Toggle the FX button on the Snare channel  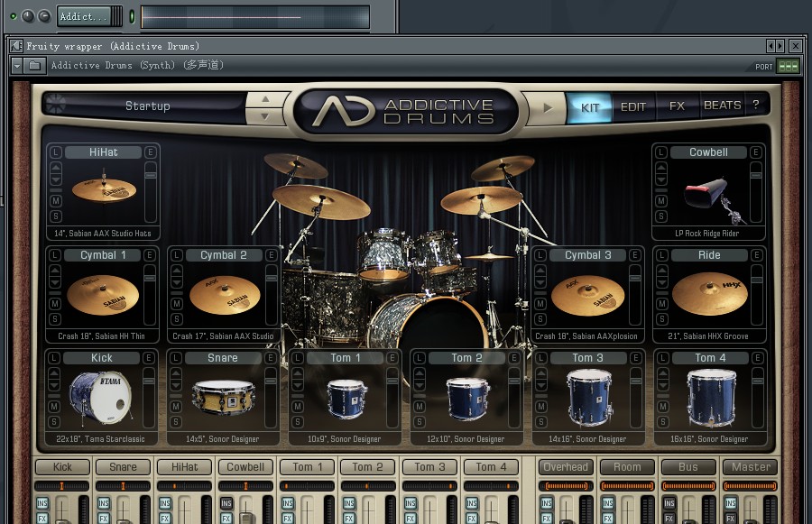(104, 519)
